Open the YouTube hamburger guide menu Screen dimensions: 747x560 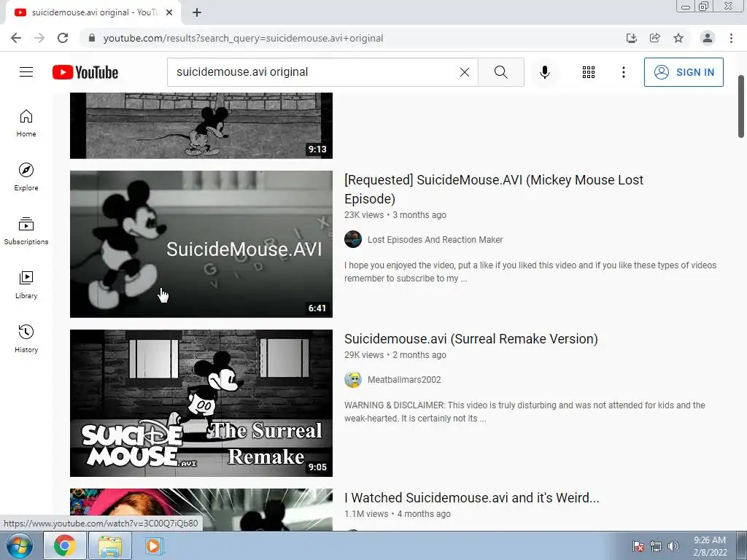coord(26,72)
